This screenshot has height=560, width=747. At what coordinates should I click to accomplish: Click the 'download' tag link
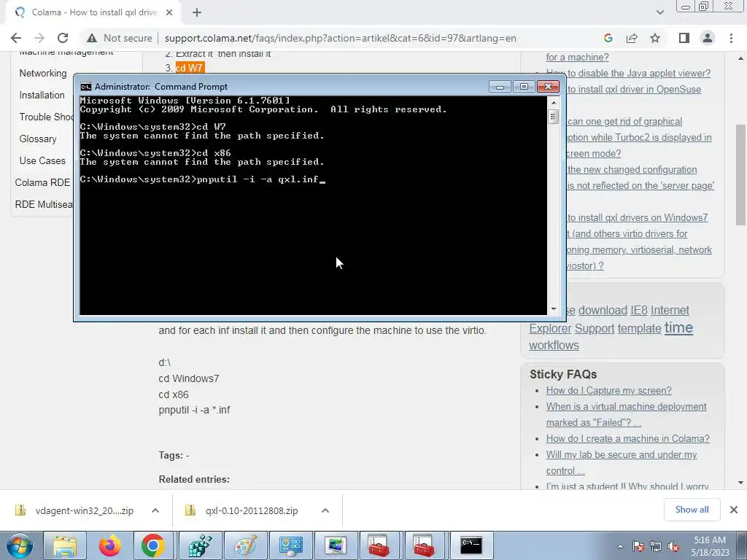tap(603, 311)
